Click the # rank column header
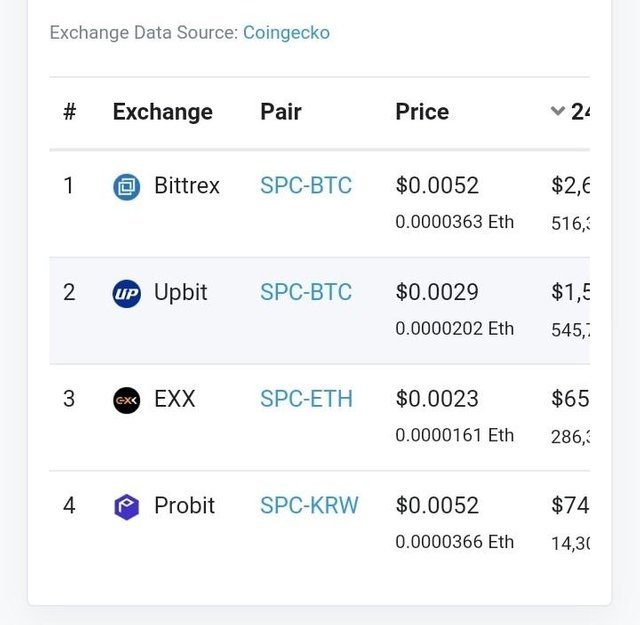640x625 pixels. pyautogui.click(x=69, y=112)
